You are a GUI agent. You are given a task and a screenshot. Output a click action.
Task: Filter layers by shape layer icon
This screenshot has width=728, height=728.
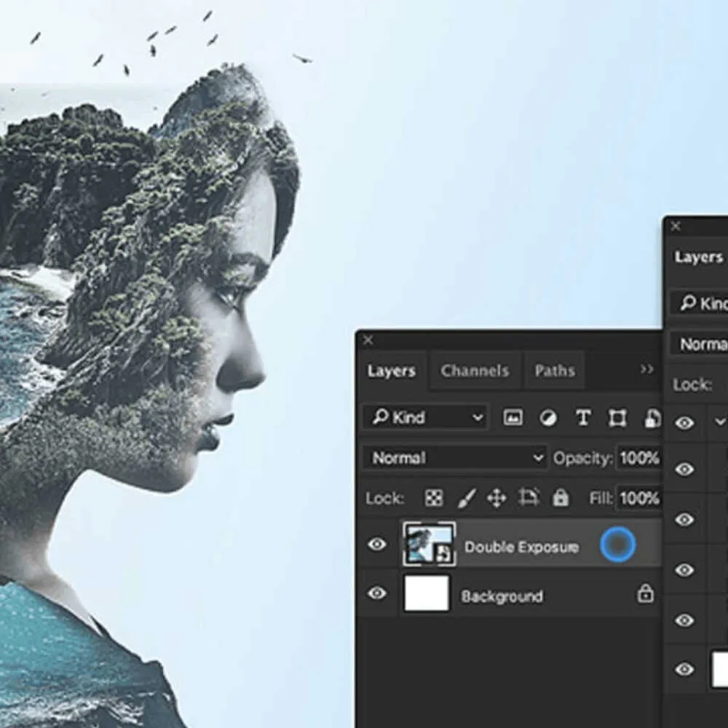click(x=617, y=418)
